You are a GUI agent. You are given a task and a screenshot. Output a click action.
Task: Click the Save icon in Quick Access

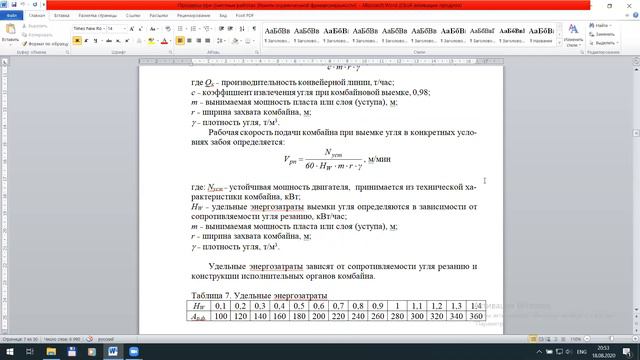14,4
